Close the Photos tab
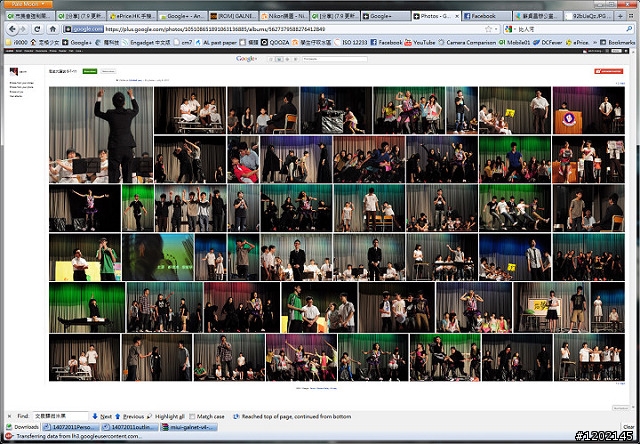Image resolution: width=640 pixels, height=444 pixels. pos(457,16)
